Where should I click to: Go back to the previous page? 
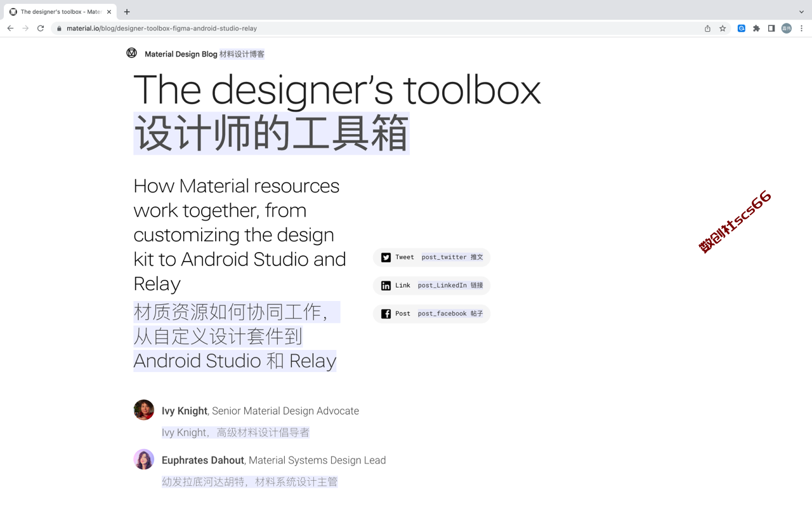coord(10,28)
